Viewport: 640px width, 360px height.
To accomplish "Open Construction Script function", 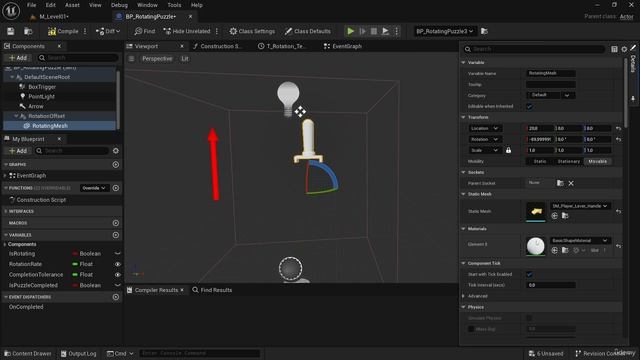I will point(41,200).
